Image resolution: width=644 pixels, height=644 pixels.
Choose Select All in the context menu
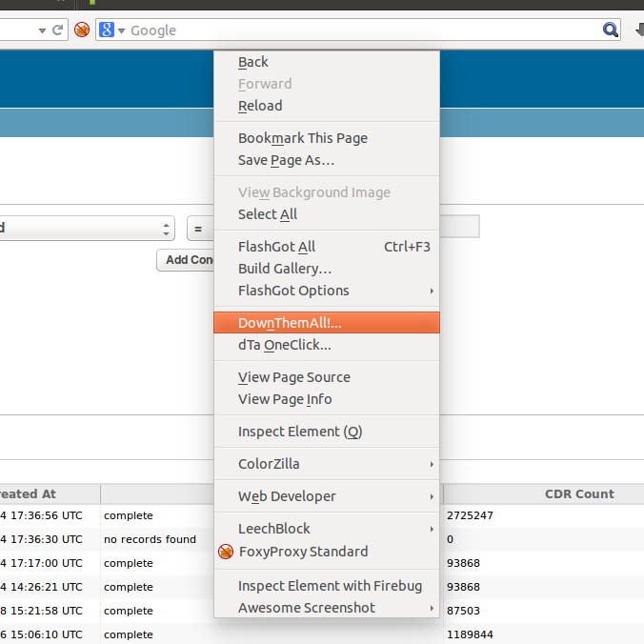click(327, 214)
